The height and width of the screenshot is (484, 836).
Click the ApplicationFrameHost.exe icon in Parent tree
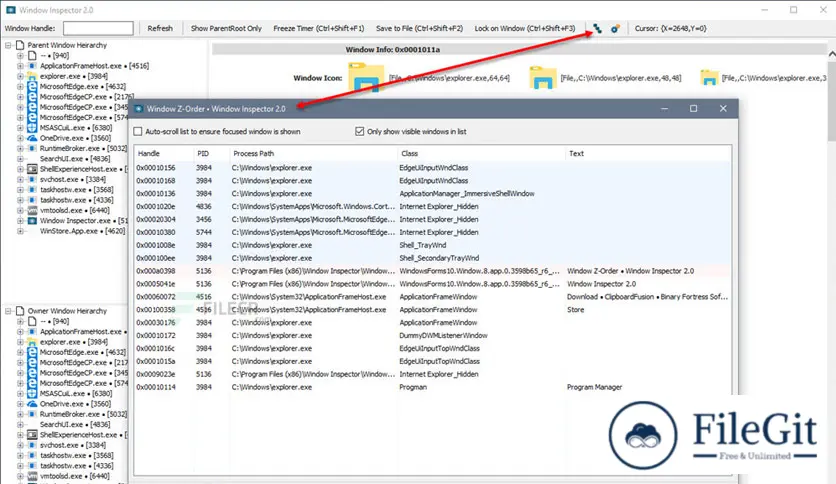[32, 66]
